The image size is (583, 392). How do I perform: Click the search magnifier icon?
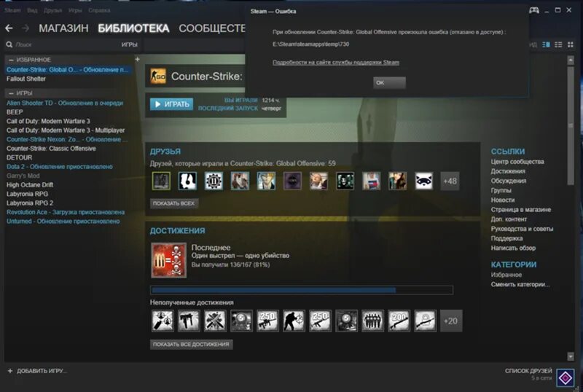click(9, 44)
